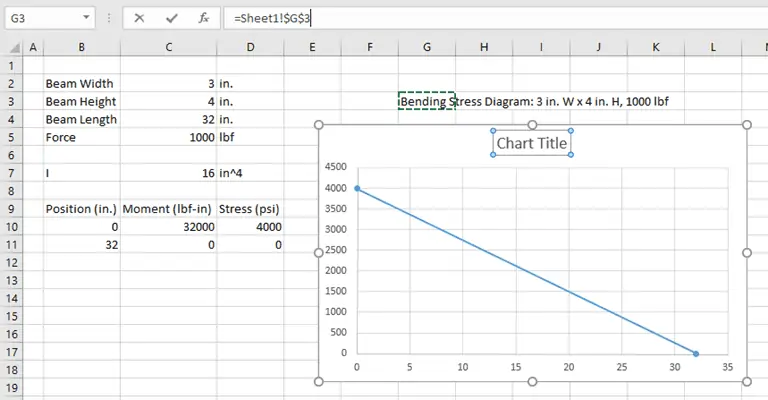This screenshot has width=768, height=400.
Task: Select column A header
Action: click(33, 47)
